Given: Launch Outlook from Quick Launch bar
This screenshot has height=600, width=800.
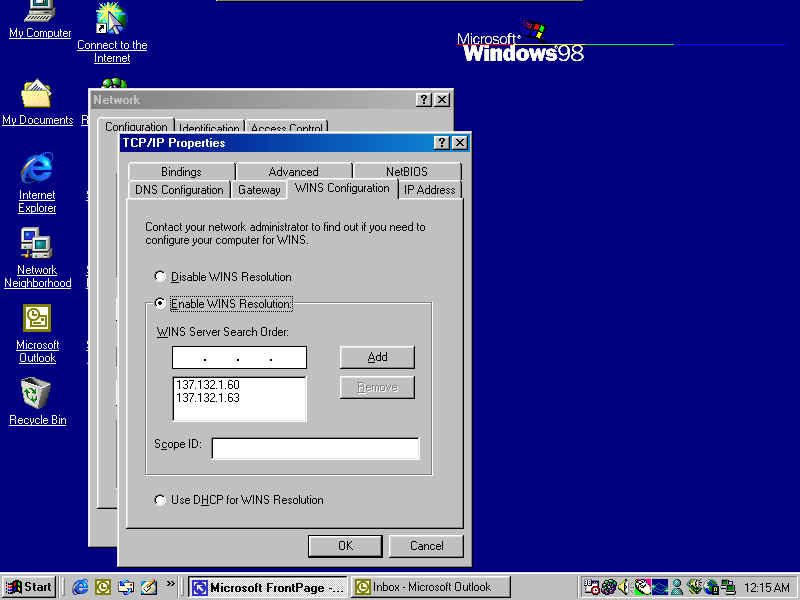Looking at the screenshot, I should (103, 587).
